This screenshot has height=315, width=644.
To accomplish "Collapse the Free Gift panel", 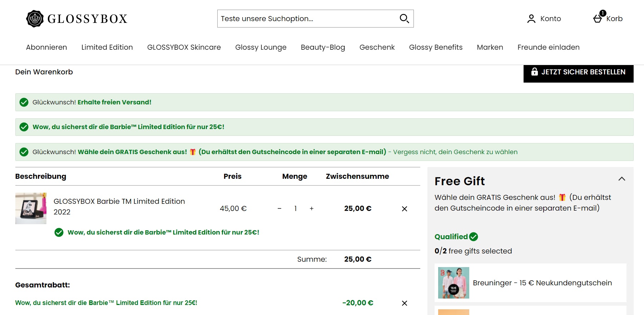I will (622, 179).
